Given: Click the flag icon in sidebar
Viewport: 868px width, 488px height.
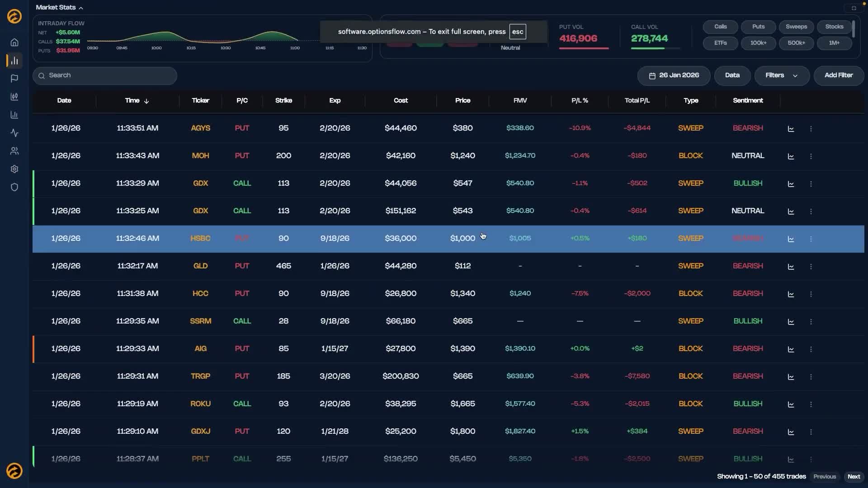Looking at the screenshot, I should pos(14,79).
